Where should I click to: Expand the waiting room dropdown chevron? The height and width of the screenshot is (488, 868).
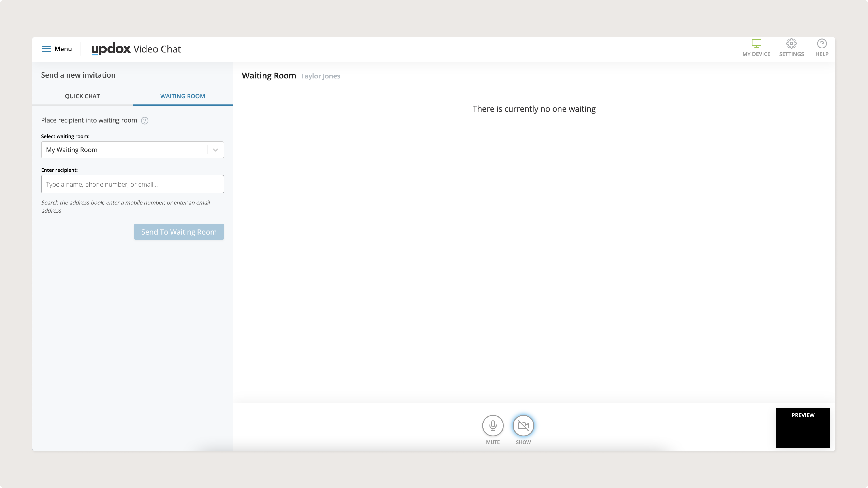click(215, 150)
